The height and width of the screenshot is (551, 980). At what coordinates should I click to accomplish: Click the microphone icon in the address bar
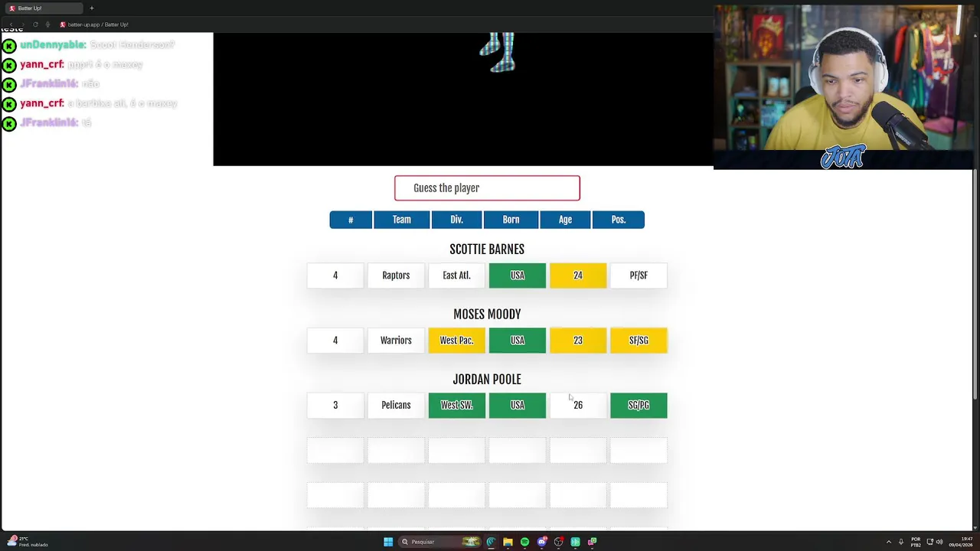[x=47, y=24]
